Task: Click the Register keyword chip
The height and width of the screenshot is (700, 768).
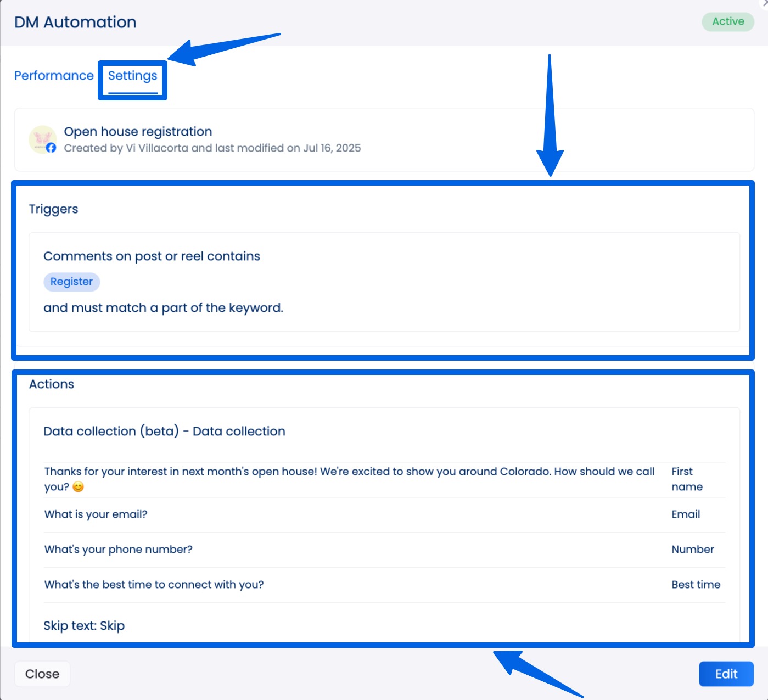Action: coord(71,282)
